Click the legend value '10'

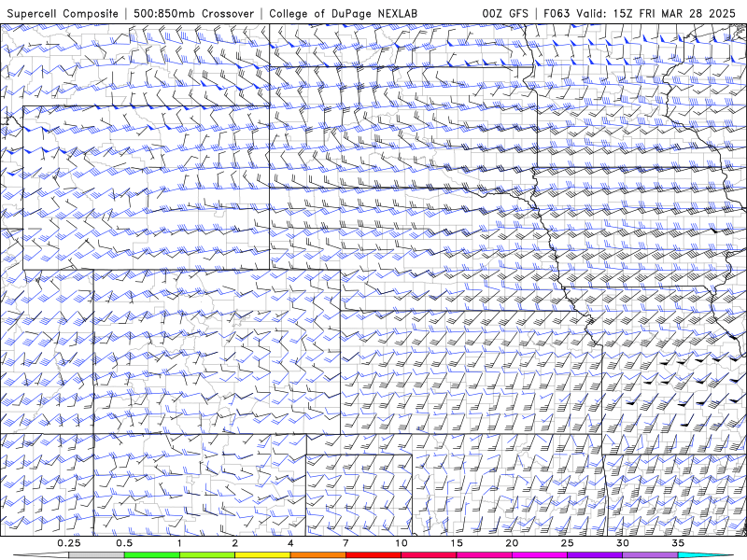pyautogui.click(x=402, y=543)
